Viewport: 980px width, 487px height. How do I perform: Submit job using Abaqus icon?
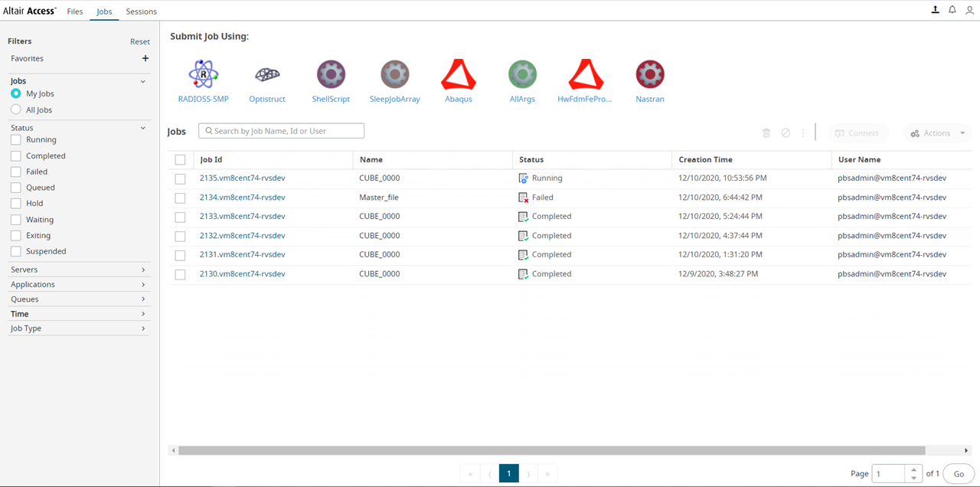coord(459,74)
